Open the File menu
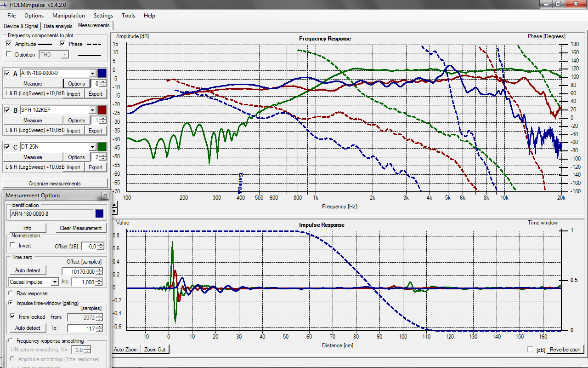 (x=11, y=15)
